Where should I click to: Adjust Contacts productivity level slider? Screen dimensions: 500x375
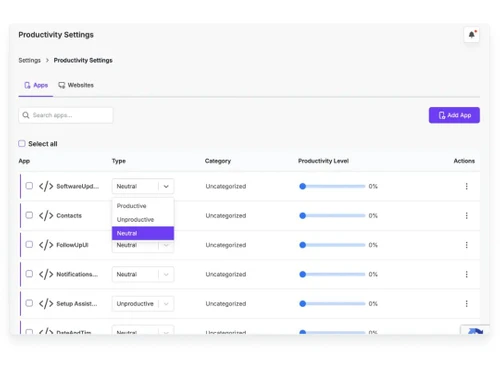(x=332, y=215)
